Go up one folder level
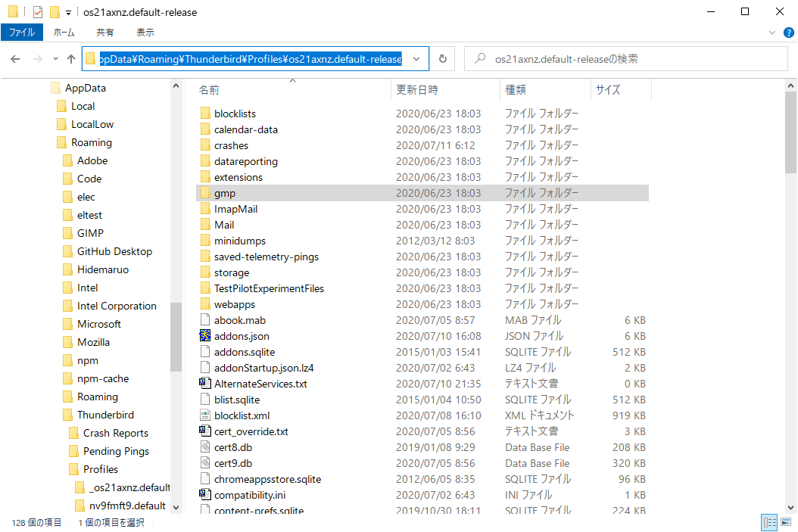Screen dimensions: 798x532 pyautogui.click(x=71, y=59)
